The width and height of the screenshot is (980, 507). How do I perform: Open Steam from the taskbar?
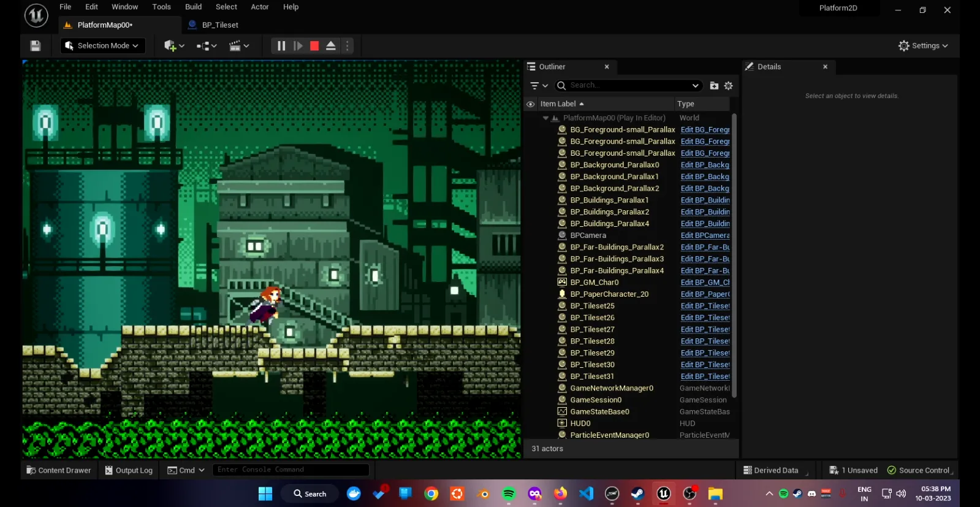click(638, 494)
